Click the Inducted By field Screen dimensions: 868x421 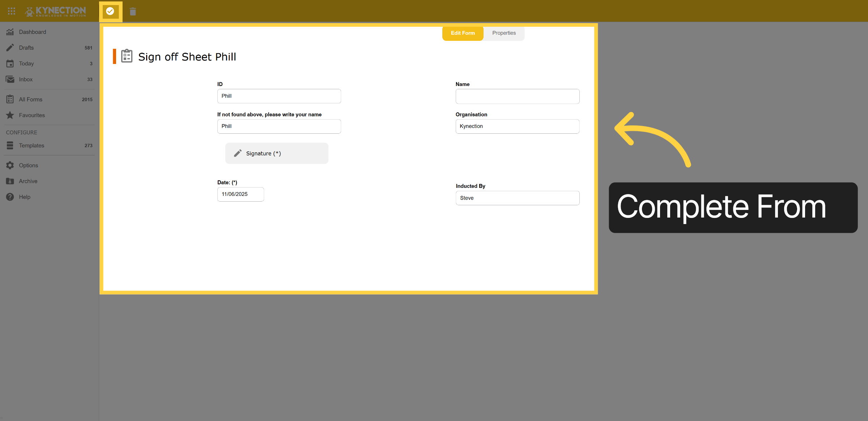click(x=518, y=198)
